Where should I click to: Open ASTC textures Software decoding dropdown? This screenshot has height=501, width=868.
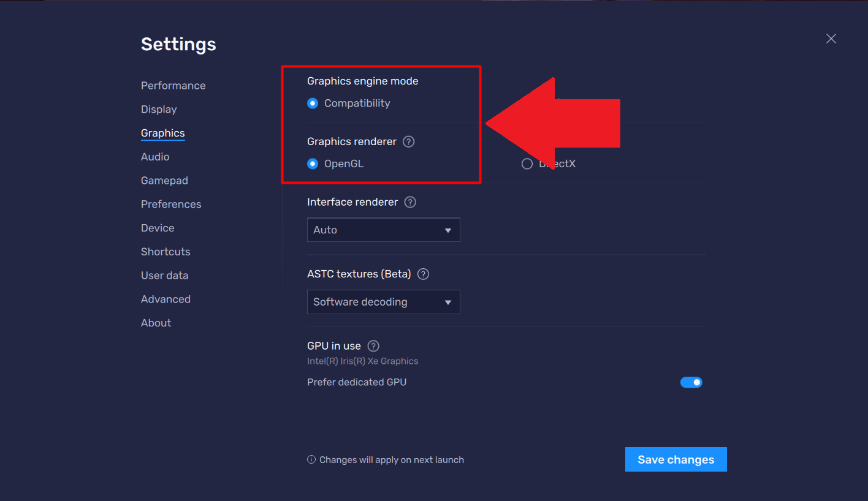[384, 302]
